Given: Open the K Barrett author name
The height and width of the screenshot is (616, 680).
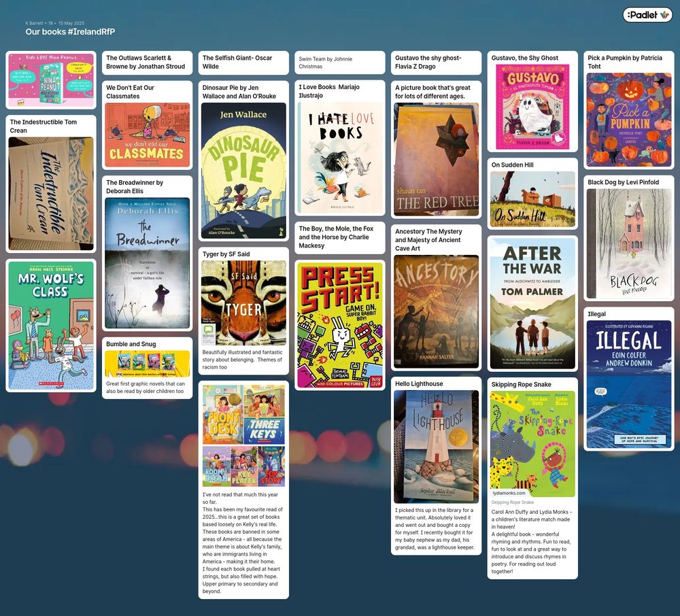Looking at the screenshot, I should (34, 23).
